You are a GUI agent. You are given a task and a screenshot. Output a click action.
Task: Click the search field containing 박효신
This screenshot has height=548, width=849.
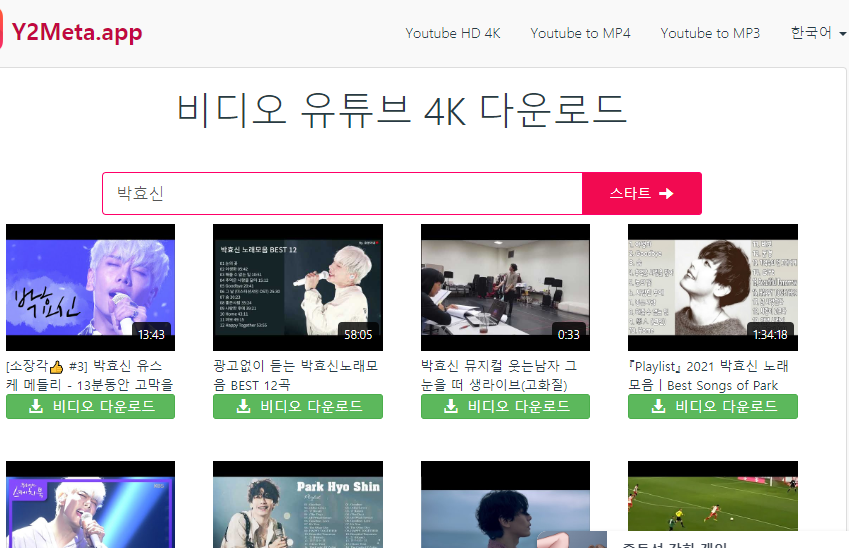pos(342,193)
